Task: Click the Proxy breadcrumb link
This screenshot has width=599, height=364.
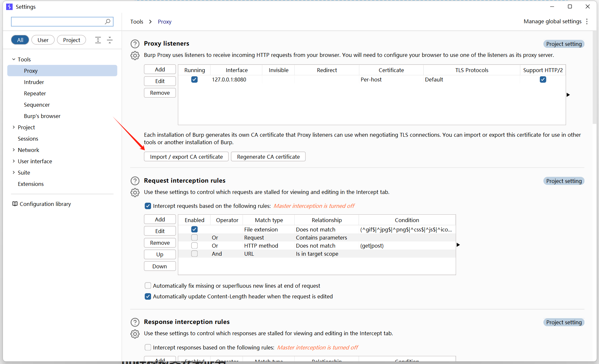Action: (x=165, y=22)
